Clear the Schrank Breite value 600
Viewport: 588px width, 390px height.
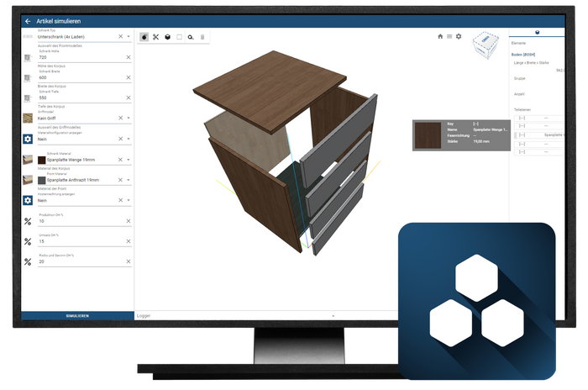pyautogui.click(x=129, y=77)
